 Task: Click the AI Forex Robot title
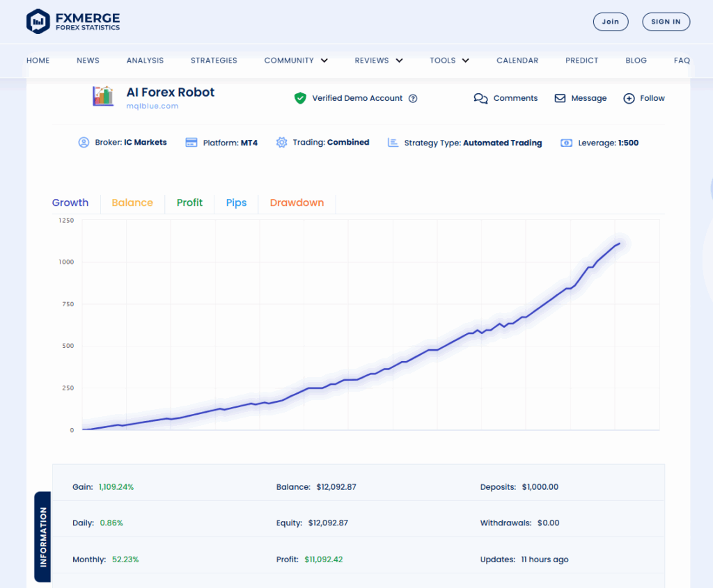pos(171,93)
